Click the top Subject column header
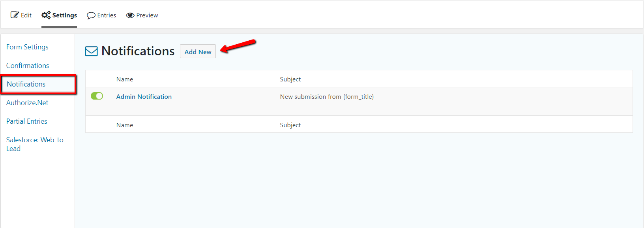 [290, 79]
